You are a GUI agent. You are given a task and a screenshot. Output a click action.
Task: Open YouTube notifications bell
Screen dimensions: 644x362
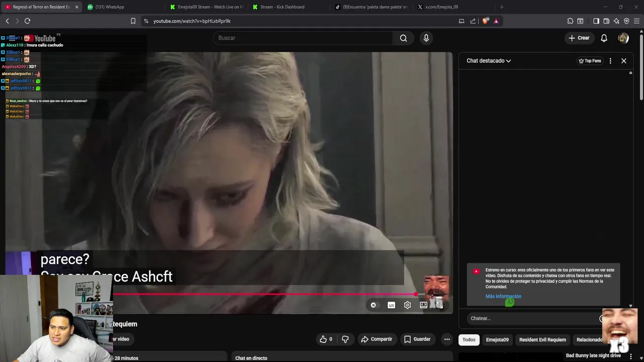604,38
